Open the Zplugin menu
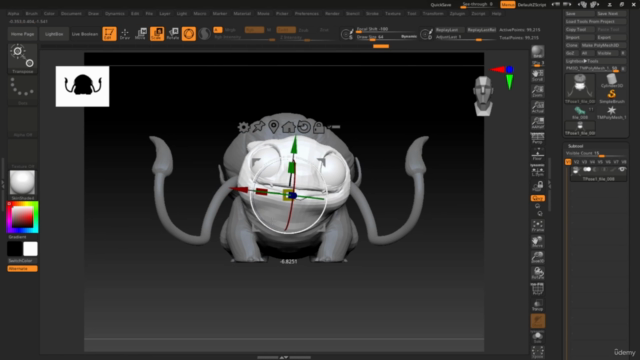Image resolution: width=640 pixels, height=360 pixels. [457, 13]
